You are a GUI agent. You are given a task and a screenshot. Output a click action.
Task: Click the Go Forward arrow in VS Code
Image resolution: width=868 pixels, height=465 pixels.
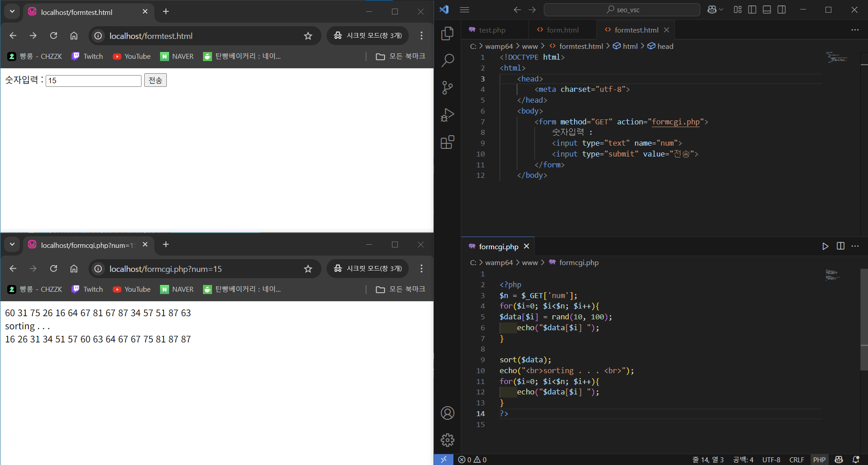coord(532,9)
